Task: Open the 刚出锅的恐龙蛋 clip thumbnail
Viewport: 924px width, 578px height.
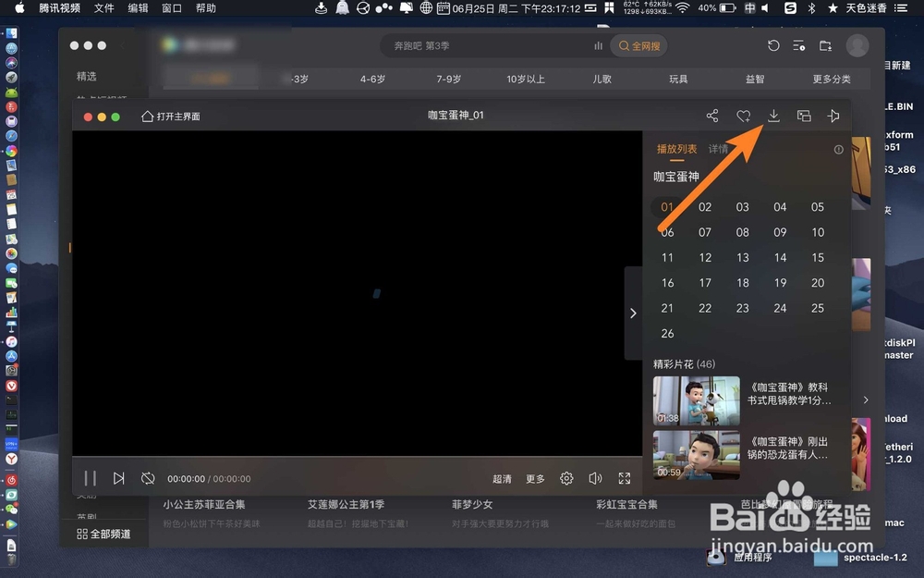Action: [x=696, y=455]
